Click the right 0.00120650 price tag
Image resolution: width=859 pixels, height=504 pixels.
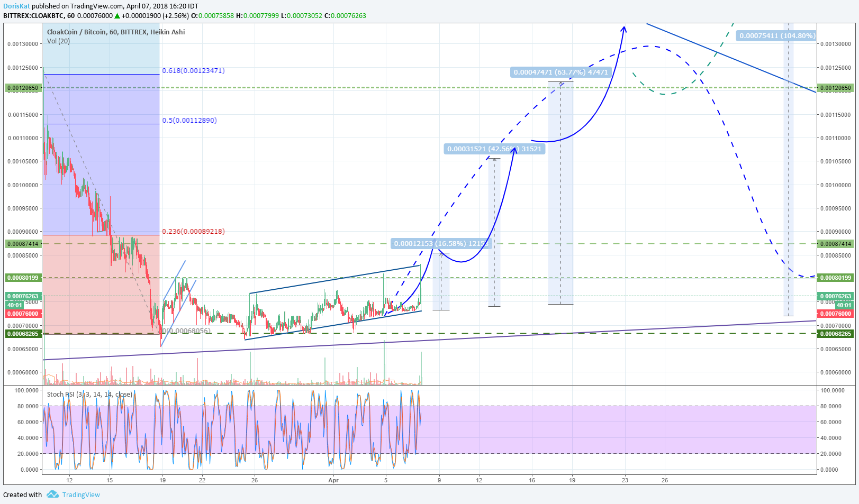click(x=835, y=88)
